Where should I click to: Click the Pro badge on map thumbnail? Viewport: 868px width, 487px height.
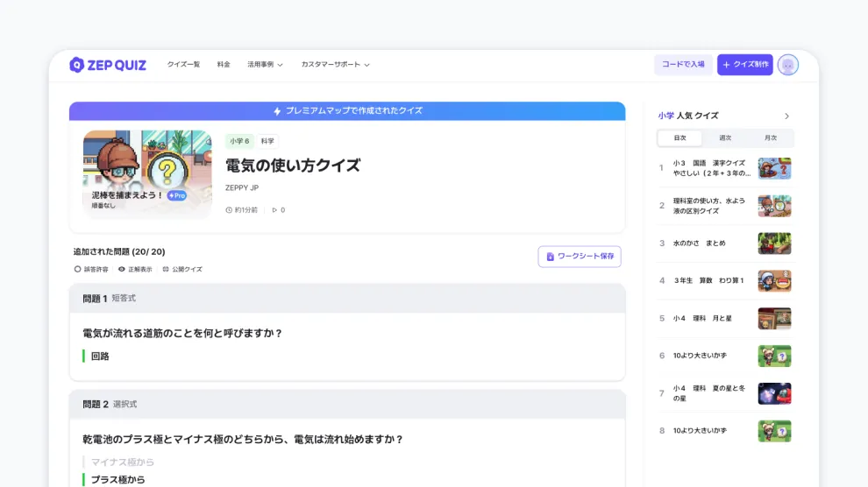[x=176, y=195]
